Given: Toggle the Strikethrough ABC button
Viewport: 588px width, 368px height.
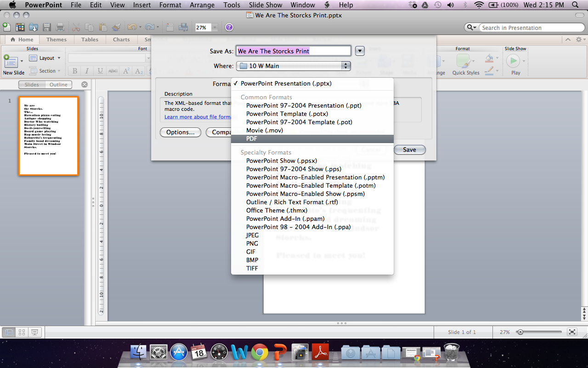Looking at the screenshot, I should 113,71.
